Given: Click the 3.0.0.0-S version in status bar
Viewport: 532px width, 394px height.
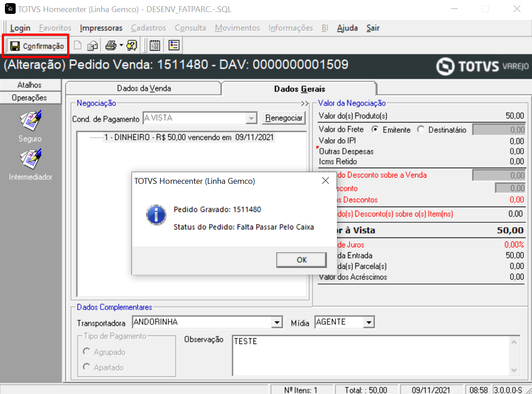Looking at the screenshot, I should point(507,390).
